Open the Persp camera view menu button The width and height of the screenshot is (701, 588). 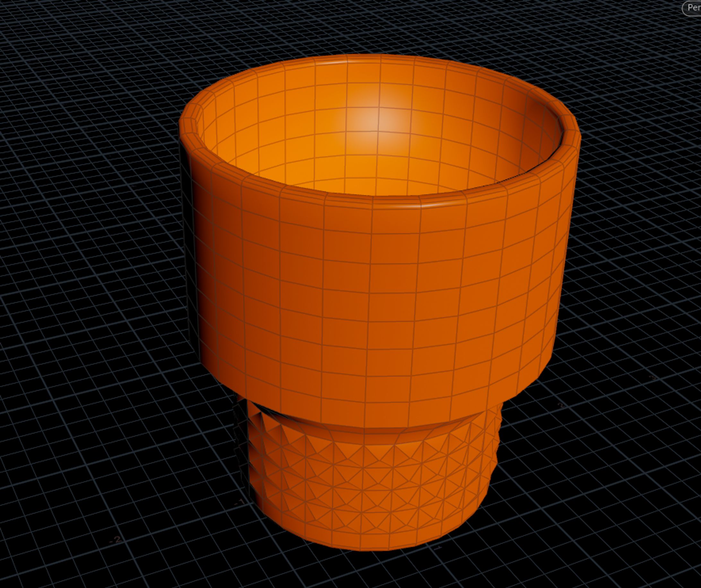[692, 8]
